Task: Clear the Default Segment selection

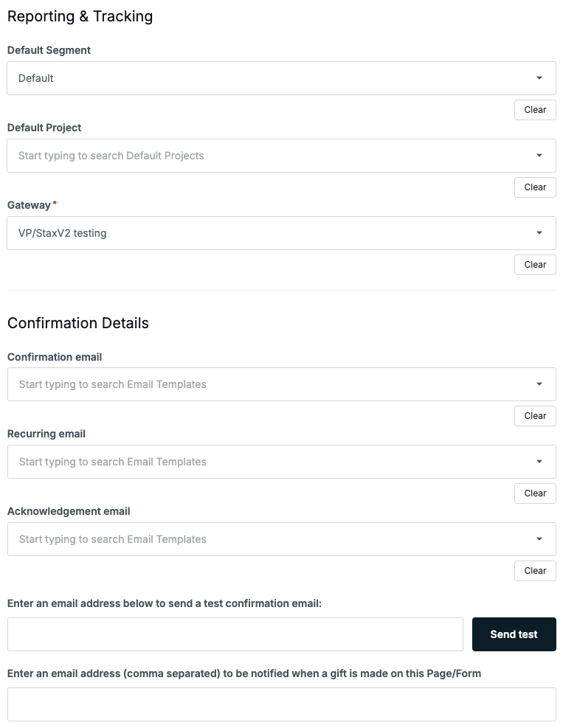Action: click(x=535, y=110)
